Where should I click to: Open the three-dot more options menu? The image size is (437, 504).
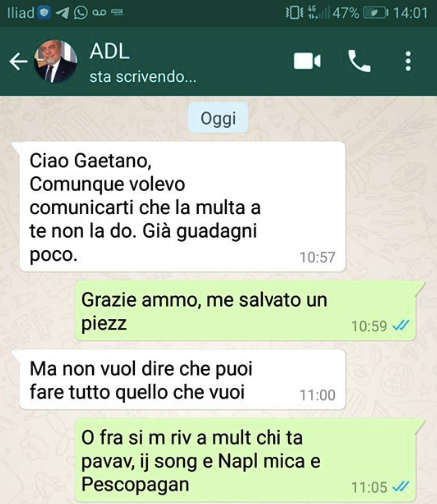tap(408, 61)
